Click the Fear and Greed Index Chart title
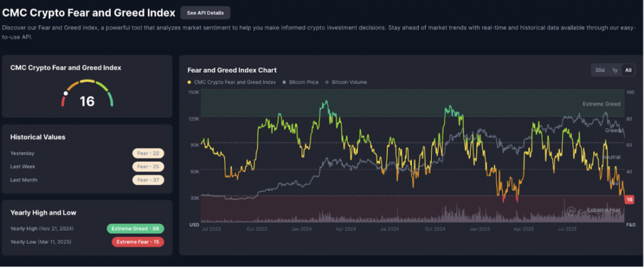This screenshot has width=644, height=269. [x=231, y=70]
